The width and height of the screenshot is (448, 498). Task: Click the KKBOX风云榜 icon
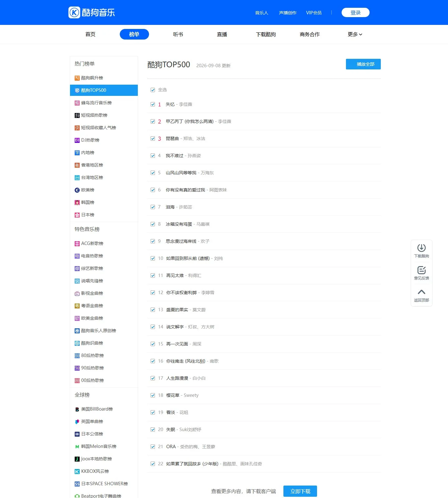(x=77, y=472)
